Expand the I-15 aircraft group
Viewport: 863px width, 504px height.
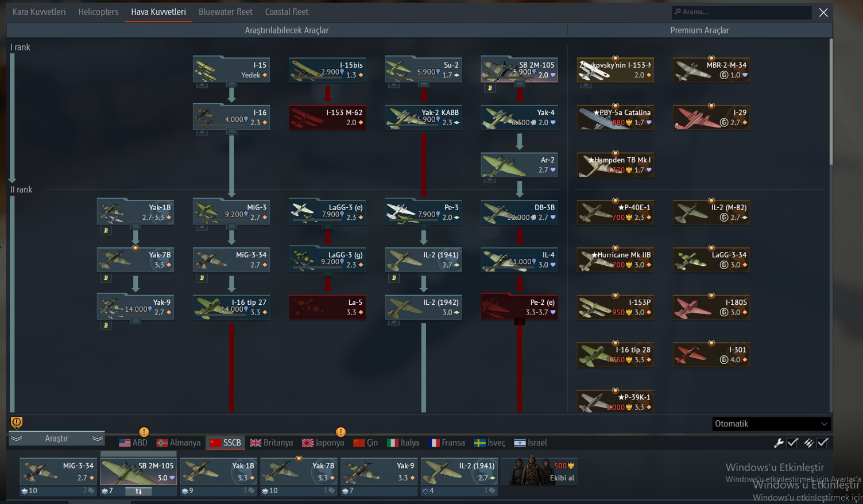tap(231, 84)
